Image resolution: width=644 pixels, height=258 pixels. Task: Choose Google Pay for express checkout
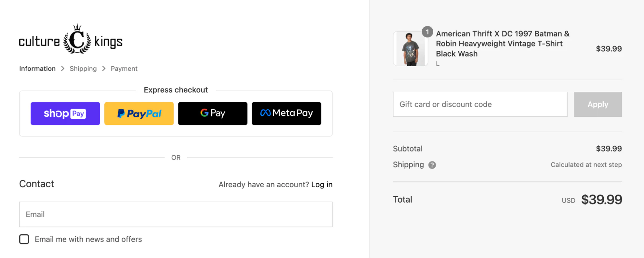tap(212, 113)
